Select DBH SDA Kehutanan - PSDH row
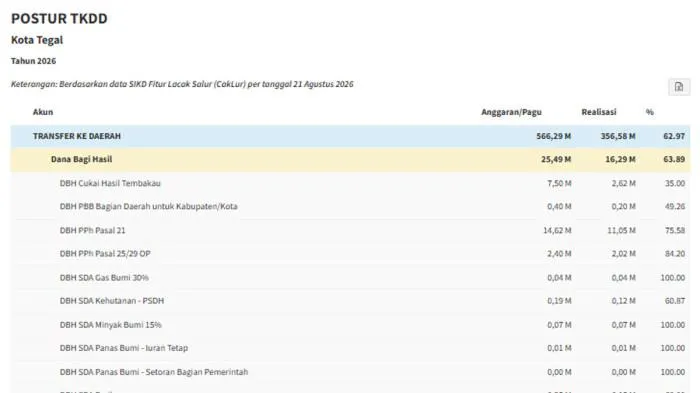The height and width of the screenshot is (393, 700). pos(350,301)
